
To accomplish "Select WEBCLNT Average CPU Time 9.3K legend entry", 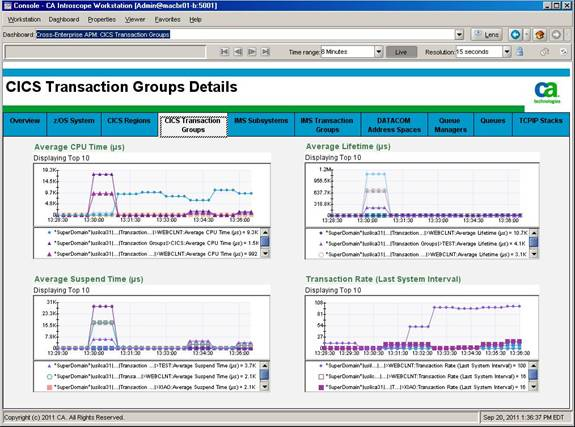I will pyautogui.click(x=153, y=233).
